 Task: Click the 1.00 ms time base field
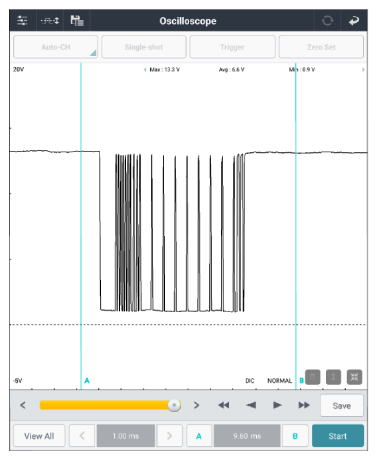coord(126,436)
